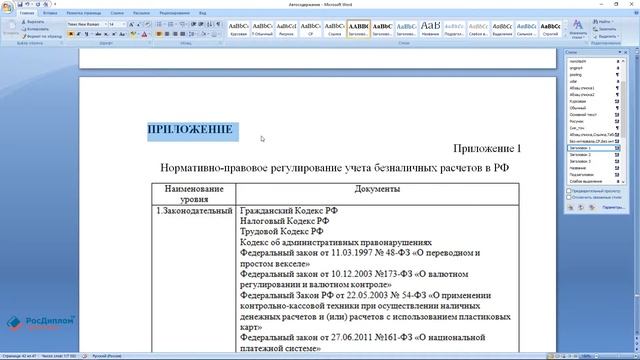Screen dimensions: 640x360
Task: Sort text button
Action: pos(210,24)
